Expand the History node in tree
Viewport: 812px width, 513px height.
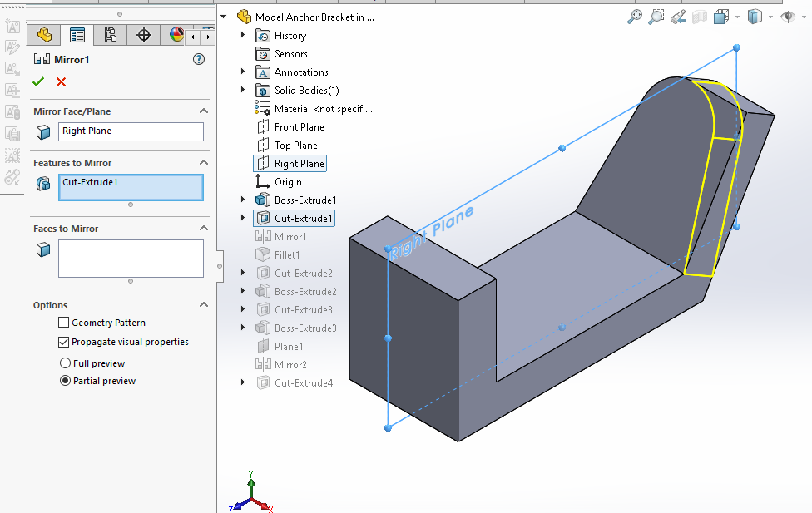pos(243,36)
